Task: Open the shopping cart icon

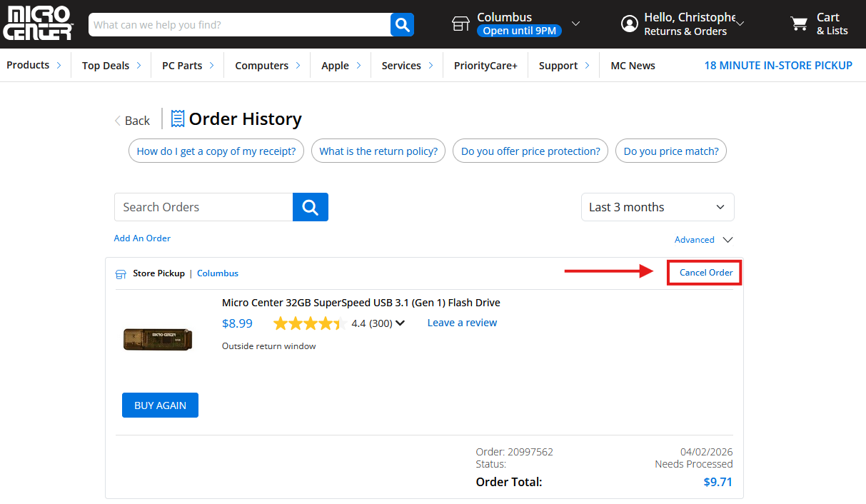Action: (799, 24)
